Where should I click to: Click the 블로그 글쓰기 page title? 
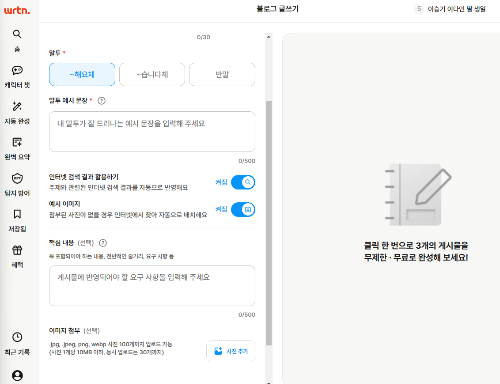point(277,9)
